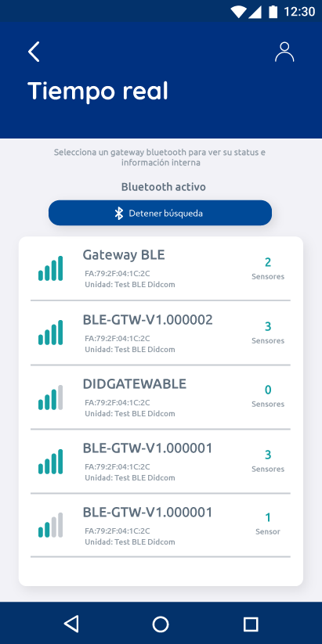Image resolution: width=322 pixels, height=644 pixels.
Task: Tap the signal bars beside Gateway BLE
Action: [x=51, y=268]
